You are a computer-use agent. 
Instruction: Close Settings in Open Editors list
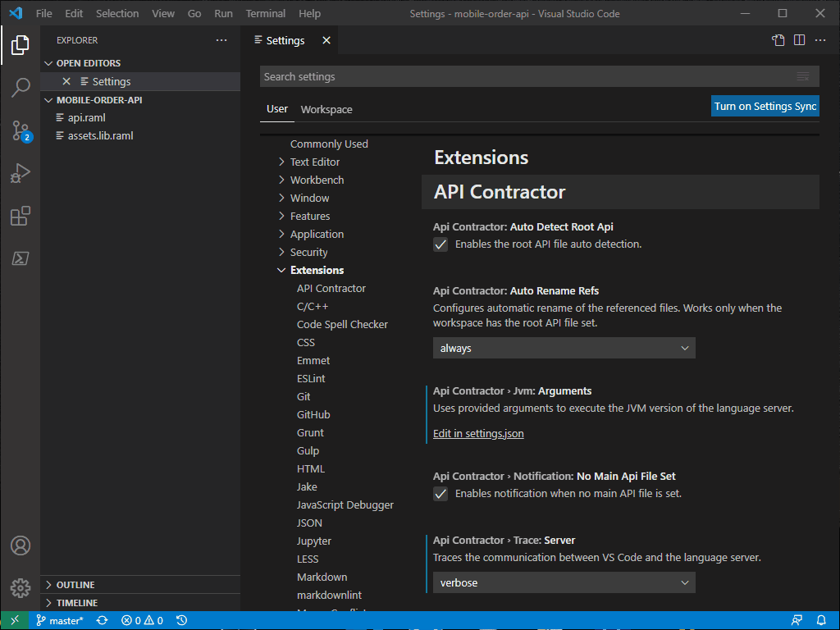[66, 81]
